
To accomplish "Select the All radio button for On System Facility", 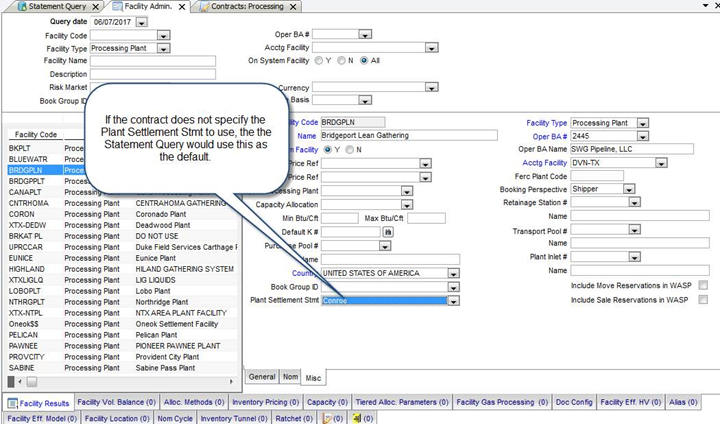I will pos(364,60).
